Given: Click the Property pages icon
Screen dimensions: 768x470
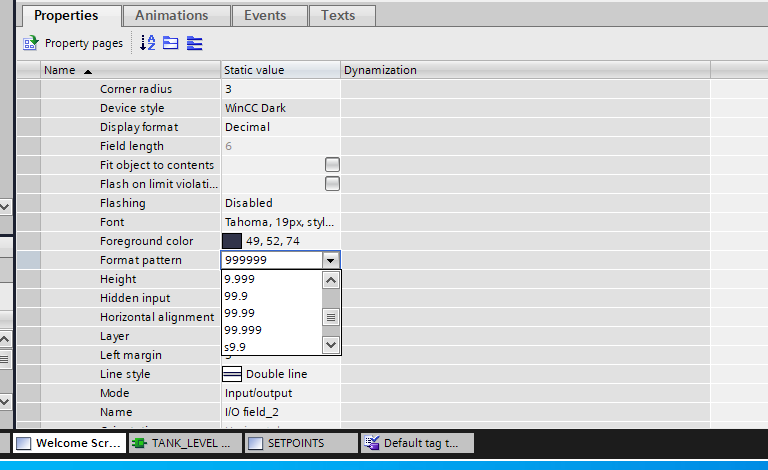Looking at the screenshot, I should pos(30,43).
